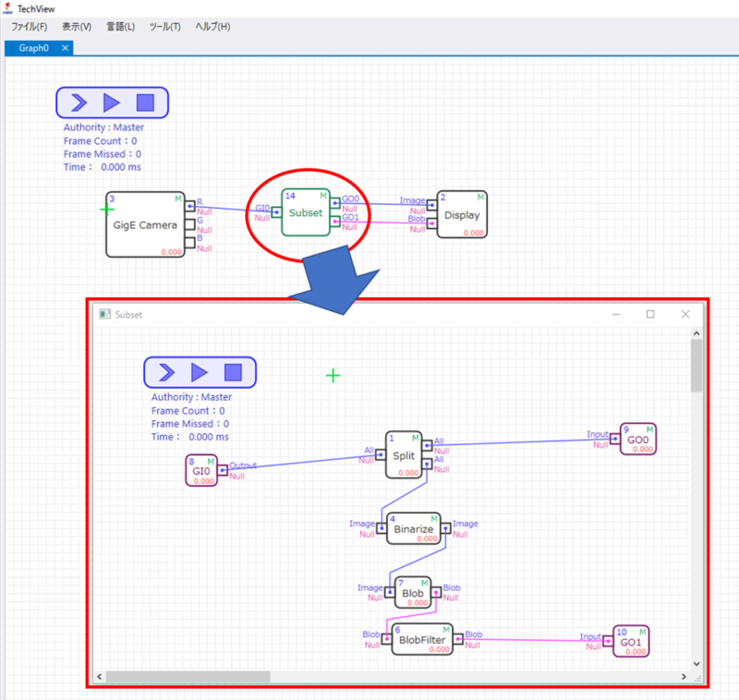The width and height of the screenshot is (739, 700).
Task: Open the ファイル(F) menu
Action: click(x=29, y=27)
